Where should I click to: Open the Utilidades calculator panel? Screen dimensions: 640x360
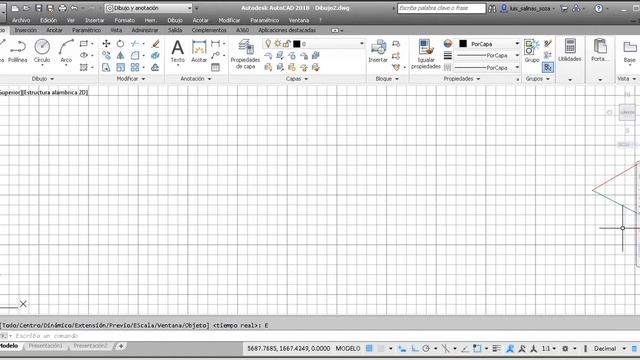[x=570, y=50]
